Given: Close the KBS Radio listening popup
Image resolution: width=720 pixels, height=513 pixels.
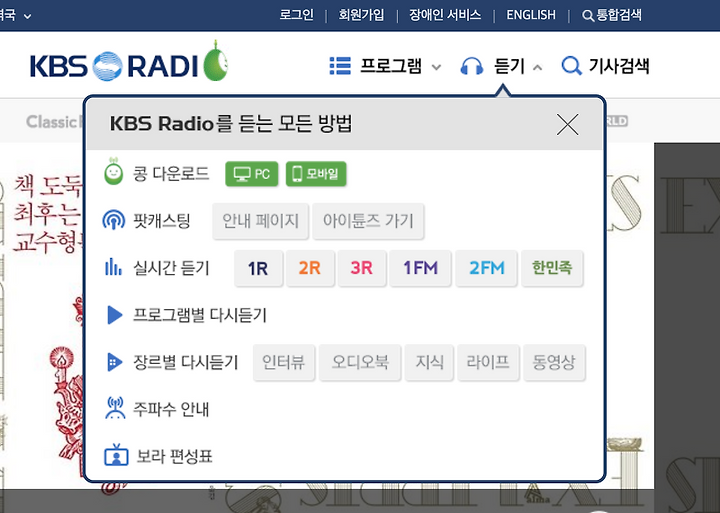Looking at the screenshot, I should (568, 124).
